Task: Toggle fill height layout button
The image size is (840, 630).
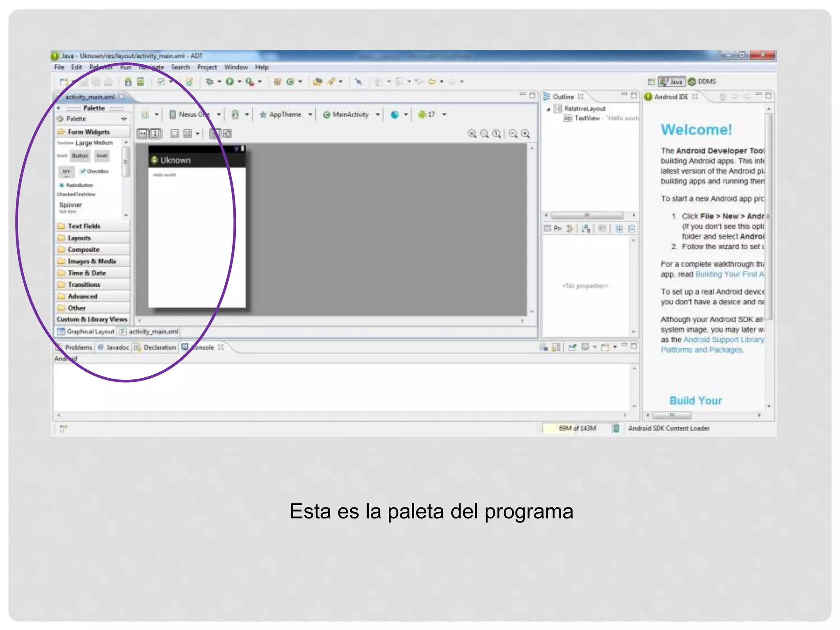Action: pos(155,134)
